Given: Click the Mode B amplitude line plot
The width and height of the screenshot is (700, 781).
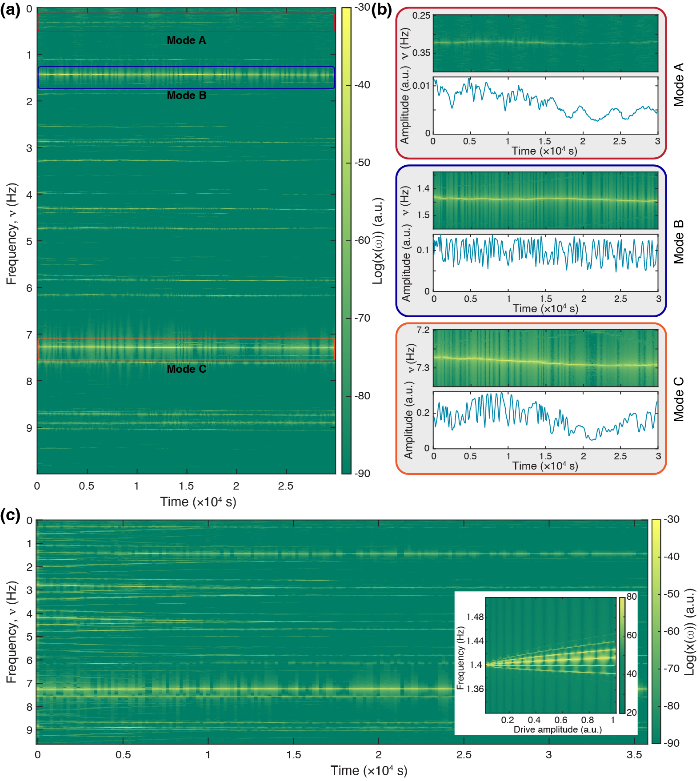Looking at the screenshot, I should (545, 263).
